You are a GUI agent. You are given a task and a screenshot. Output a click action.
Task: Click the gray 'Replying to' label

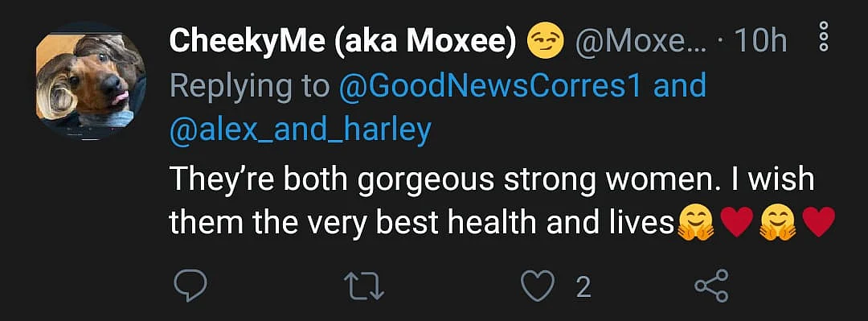(249, 87)
